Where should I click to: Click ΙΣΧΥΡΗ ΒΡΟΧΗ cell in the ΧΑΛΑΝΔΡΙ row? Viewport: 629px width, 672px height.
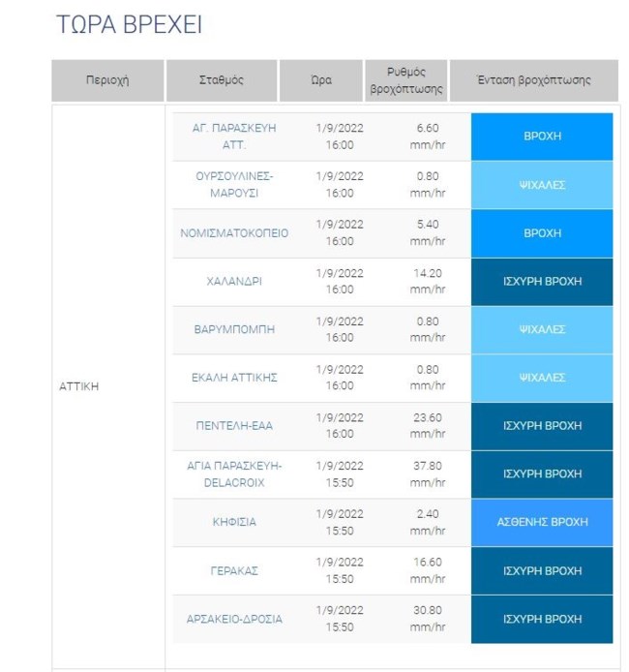click(542, 282)
